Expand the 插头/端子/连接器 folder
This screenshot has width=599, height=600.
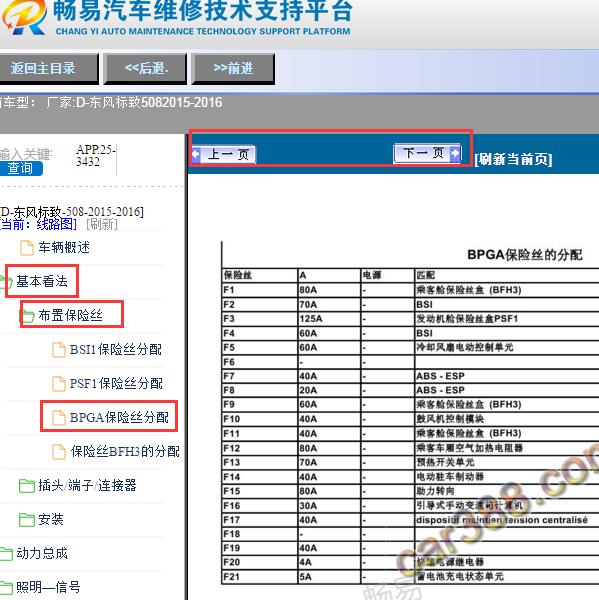[87, 485]
